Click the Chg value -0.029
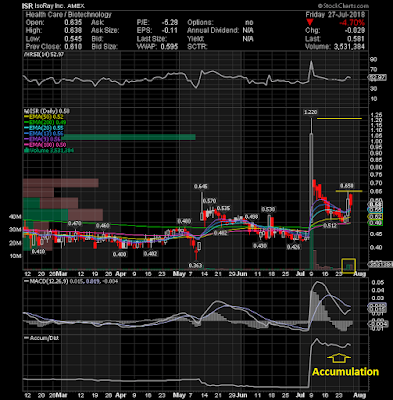 (x=354, y=30)
